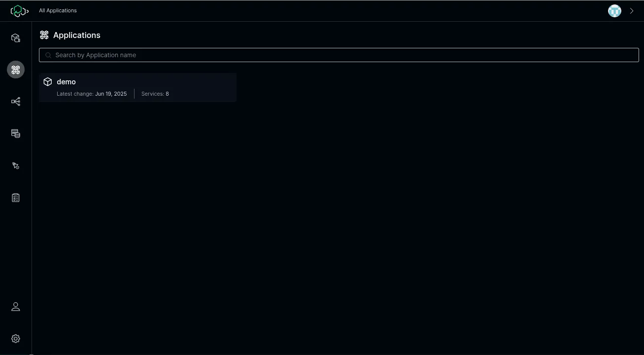Click the Latest change Jun 19, 2025 text
The height and width of the screenshot is (355, 644).
[92, 94]
